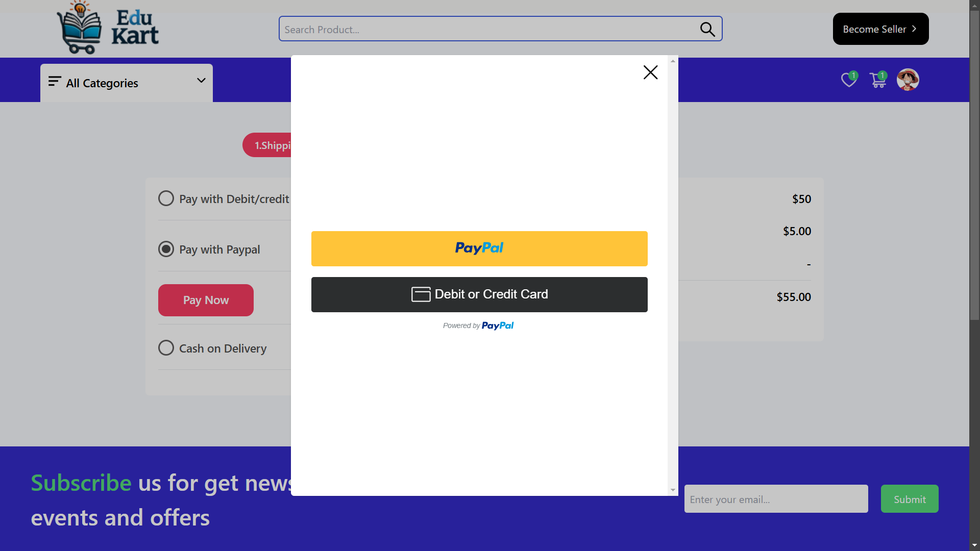Click the search magnifier icon

707,29
